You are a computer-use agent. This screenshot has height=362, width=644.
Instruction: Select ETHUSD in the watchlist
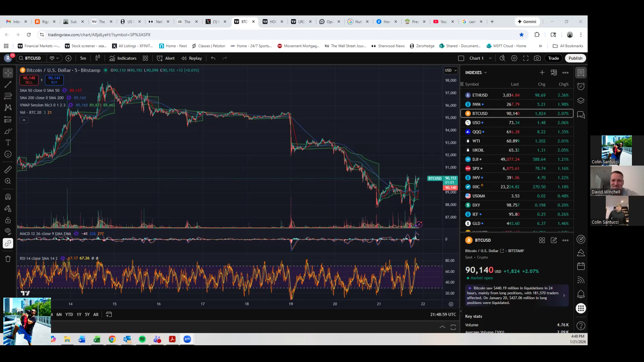pos(480,95)
